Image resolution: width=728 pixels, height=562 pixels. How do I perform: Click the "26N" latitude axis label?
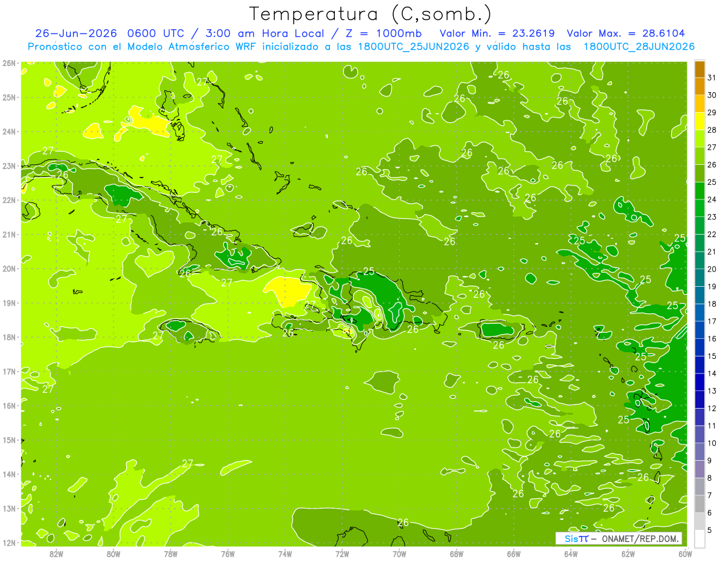tap(9, 63)
